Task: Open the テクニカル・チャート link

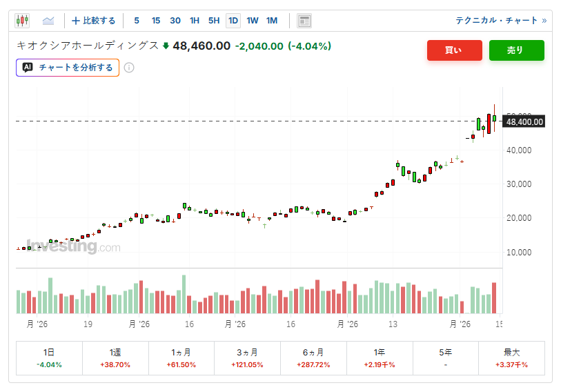Action: click(501, 21)
